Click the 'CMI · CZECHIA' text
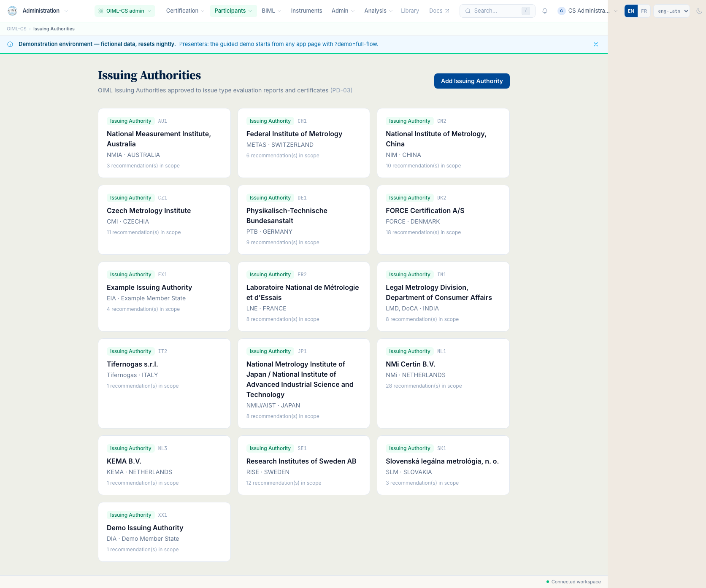The height and width of the screenshot is (588, 706). (128, 221)
